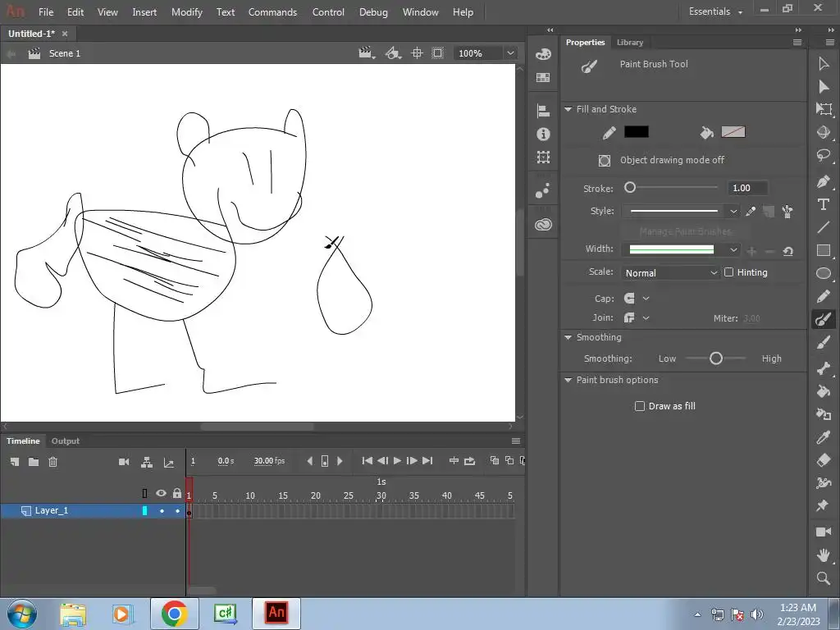Image resolution: width=840 pixels, height=630 pixels.
Task: Open the Info panel icon
Action: pos(543,134)
